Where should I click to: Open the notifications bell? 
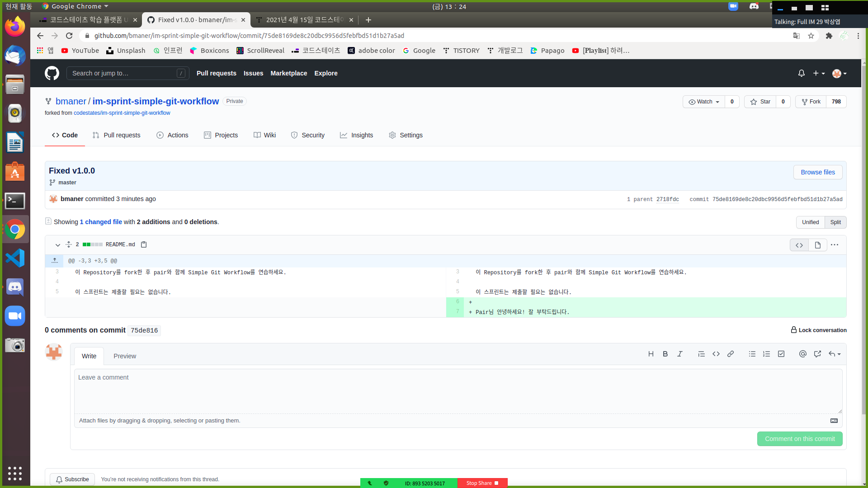801,73
